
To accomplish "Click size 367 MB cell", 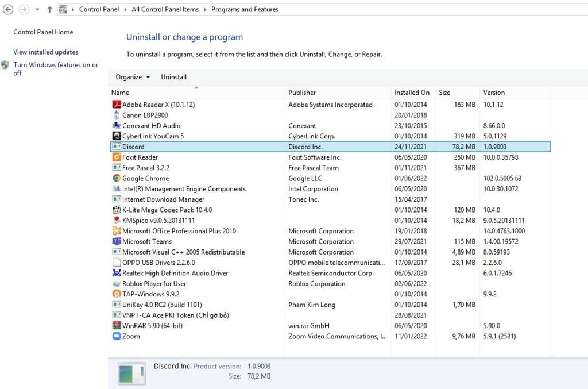I will (x=465, y=168).
